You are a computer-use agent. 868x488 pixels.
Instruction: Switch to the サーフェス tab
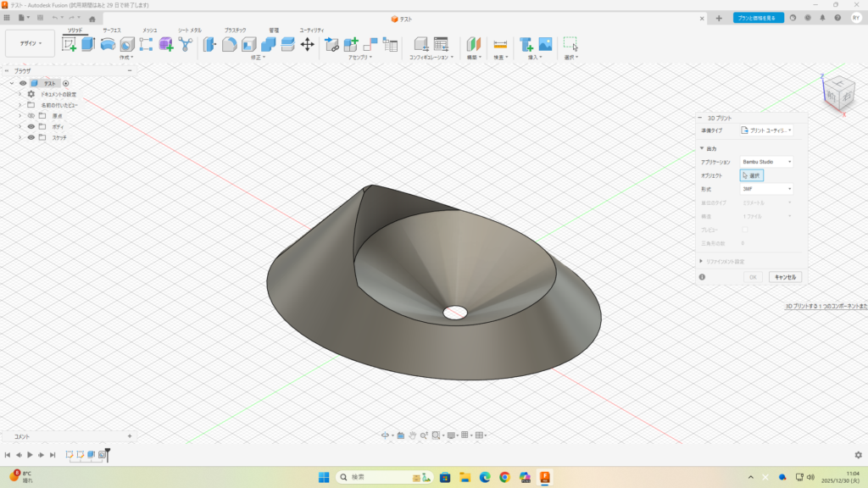(112, 30)
